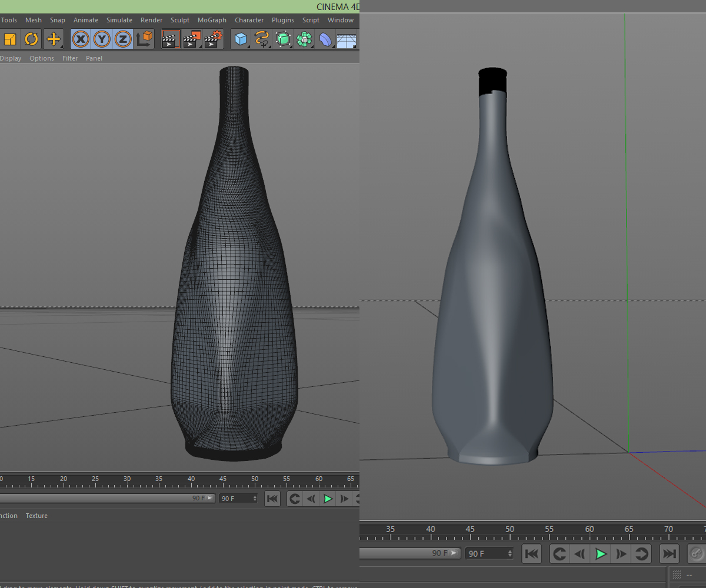Open the Texture menu in material manager
The height and width of the screenshot is (588, 706).
pyautogui.click(x=36, y=516)
